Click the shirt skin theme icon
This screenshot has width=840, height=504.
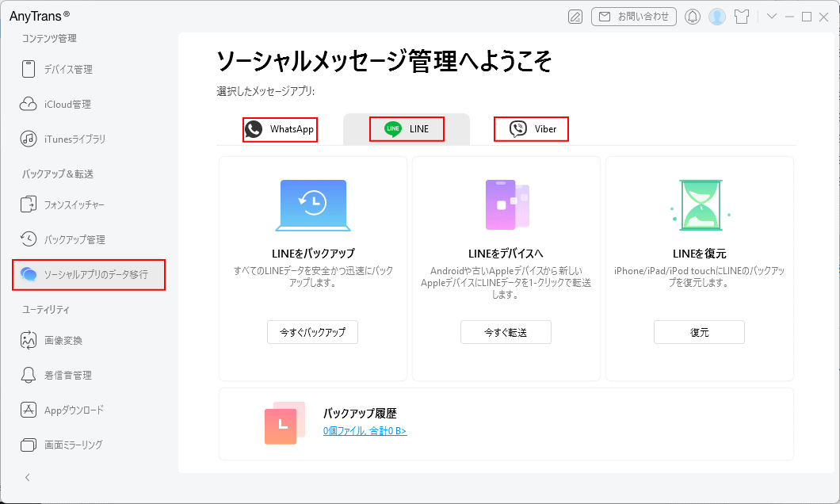coord(742,17)
